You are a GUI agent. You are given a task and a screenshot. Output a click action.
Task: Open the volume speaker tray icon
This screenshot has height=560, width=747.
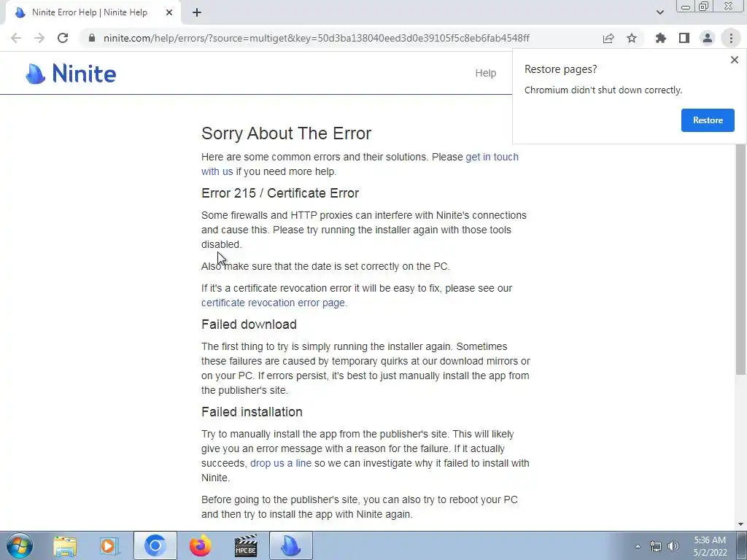673,546
